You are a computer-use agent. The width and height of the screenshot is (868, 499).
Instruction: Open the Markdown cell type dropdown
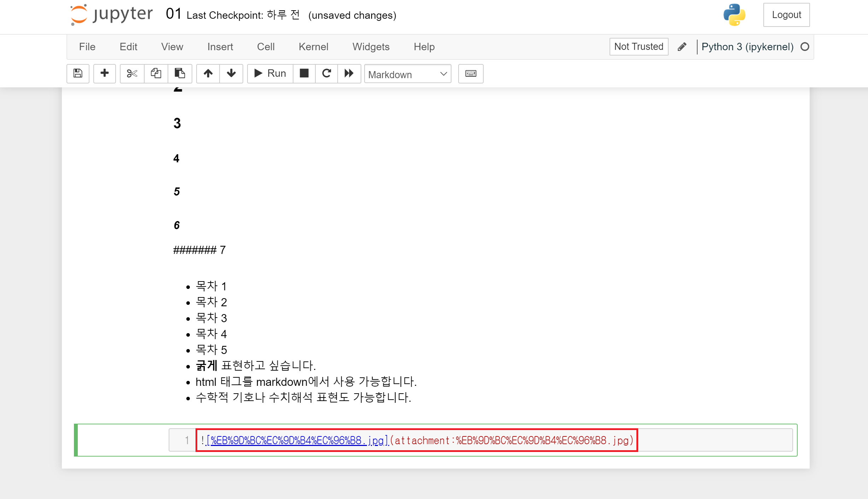click(x=407, y=74)
